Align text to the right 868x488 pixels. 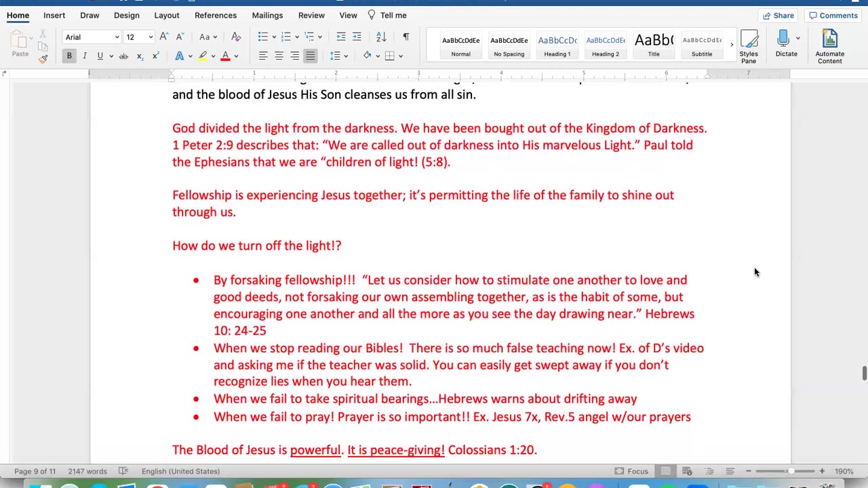[x=294, y=56]
